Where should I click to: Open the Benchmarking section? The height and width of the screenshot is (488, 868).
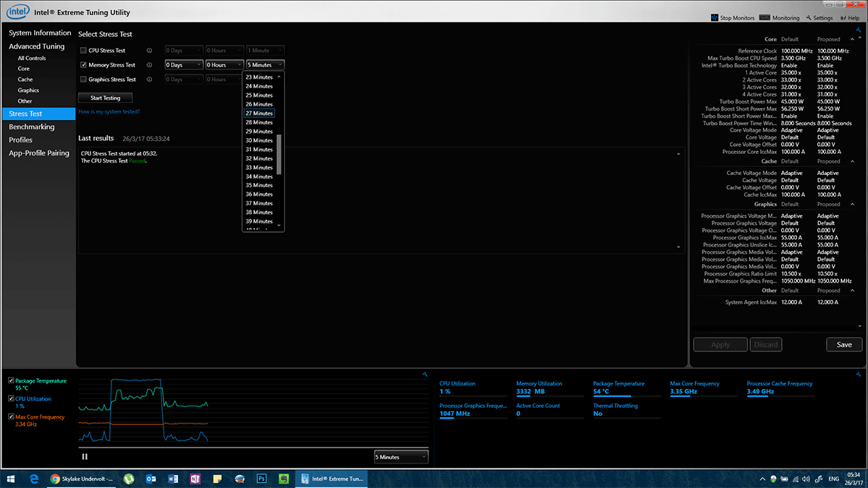tap(32, 127)
